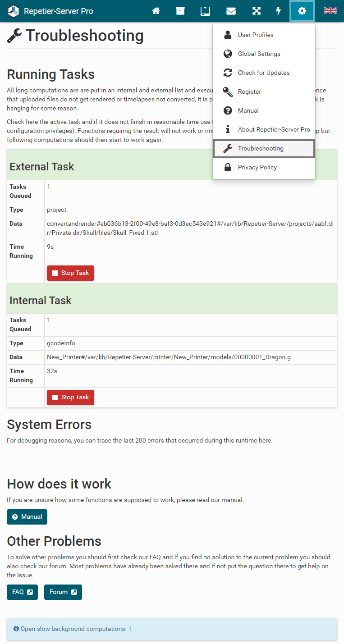The width and height of the screenshot is (344, 644).
Task: Open the archive box icon in navbar
Action: (x=180, y=11)
